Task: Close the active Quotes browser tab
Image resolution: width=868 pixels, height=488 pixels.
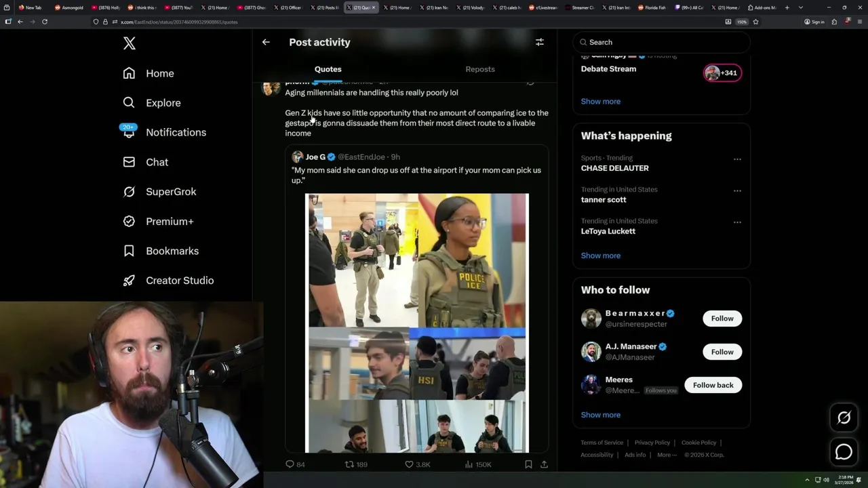Action: pyautogui.click(x=373, y=7)
